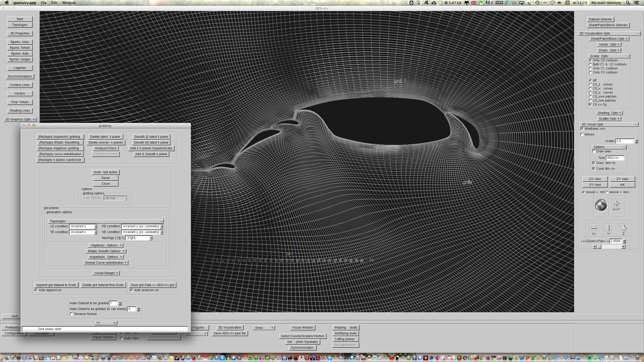
Task: Expand the Elliptic Smooth Options section
Action: 106,251
